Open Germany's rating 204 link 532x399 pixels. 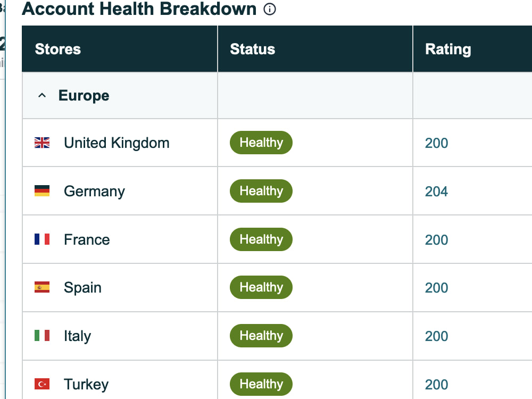436,192
